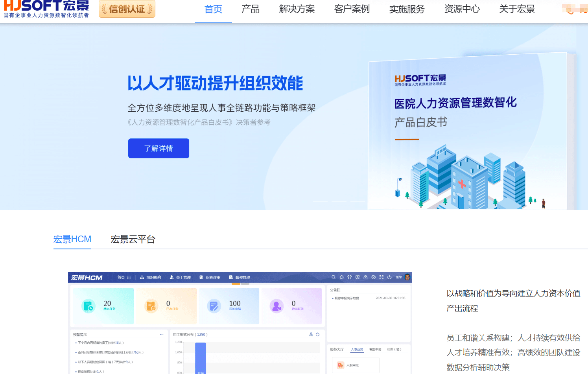588x374 pixels.
Task: Switch to the 考勤申请 tab in 服务大厅
Action: pos(375,350)
